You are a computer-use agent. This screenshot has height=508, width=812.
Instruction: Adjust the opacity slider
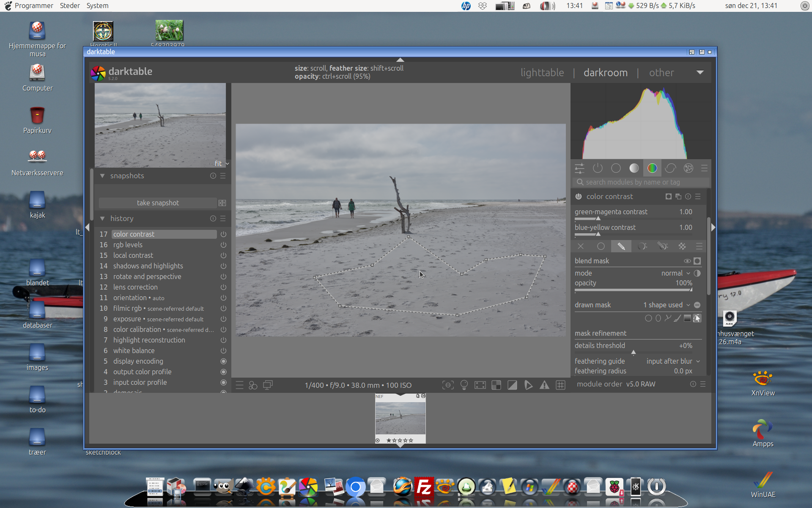tap(633, 290)
